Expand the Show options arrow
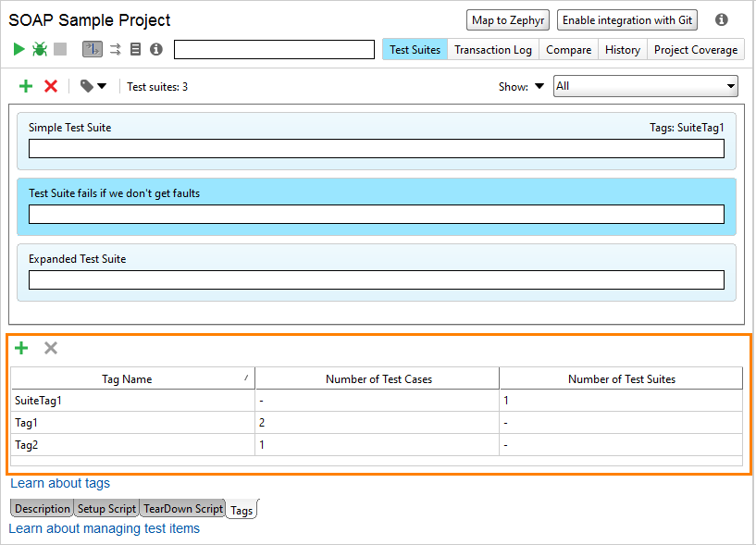The width and height of the screenshot is (756, 545). tap(539, 86)
